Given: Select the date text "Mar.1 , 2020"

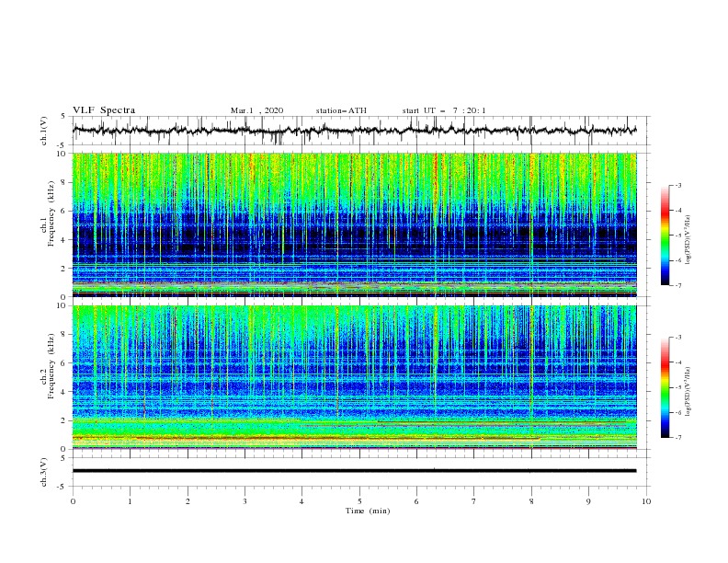Looking at the screenshot, I should click(256, 110).
